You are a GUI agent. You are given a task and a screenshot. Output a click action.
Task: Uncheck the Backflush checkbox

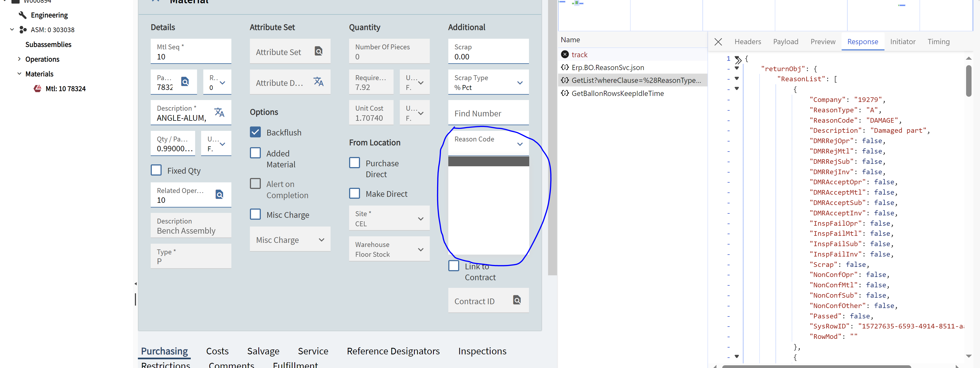click(255, 132)
